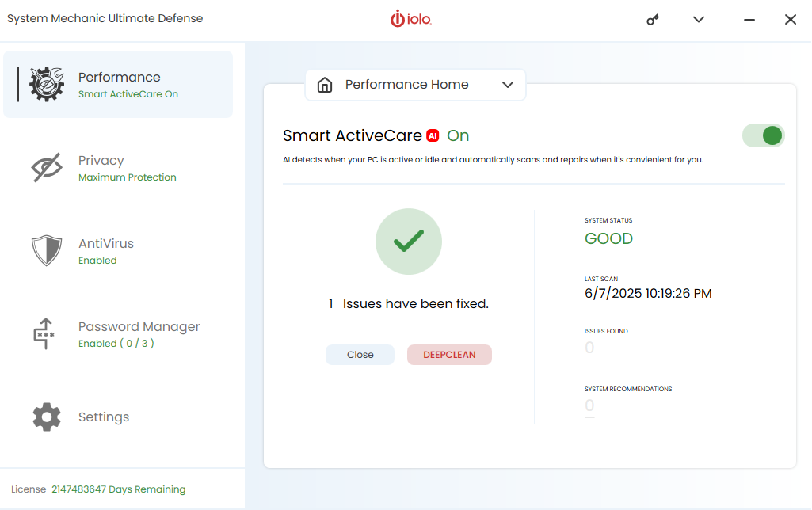The height and width of the screenshot is (510, 812).
Task: Select the Performance sidebar section
Action: point(118,85)
